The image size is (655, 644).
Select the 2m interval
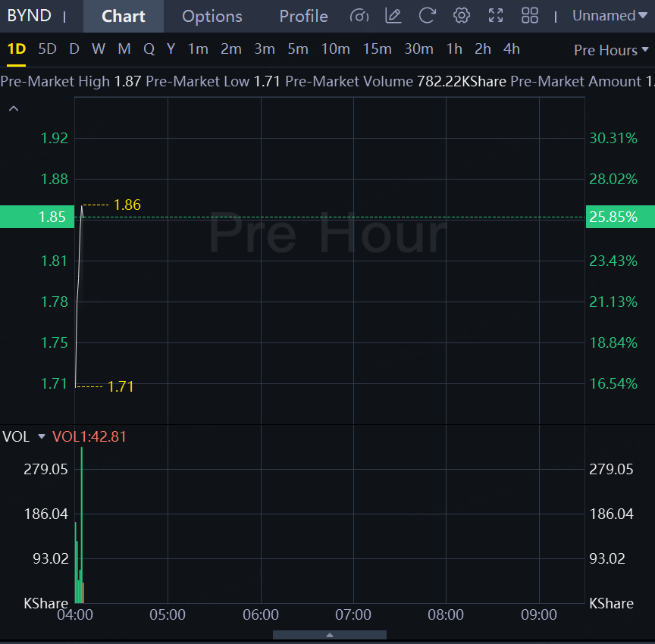[231, 49]
